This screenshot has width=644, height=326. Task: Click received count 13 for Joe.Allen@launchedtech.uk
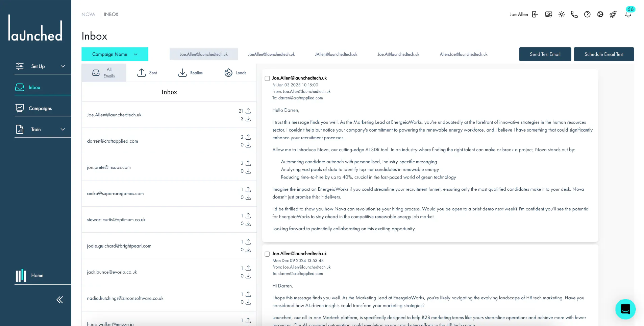(241, 119)
